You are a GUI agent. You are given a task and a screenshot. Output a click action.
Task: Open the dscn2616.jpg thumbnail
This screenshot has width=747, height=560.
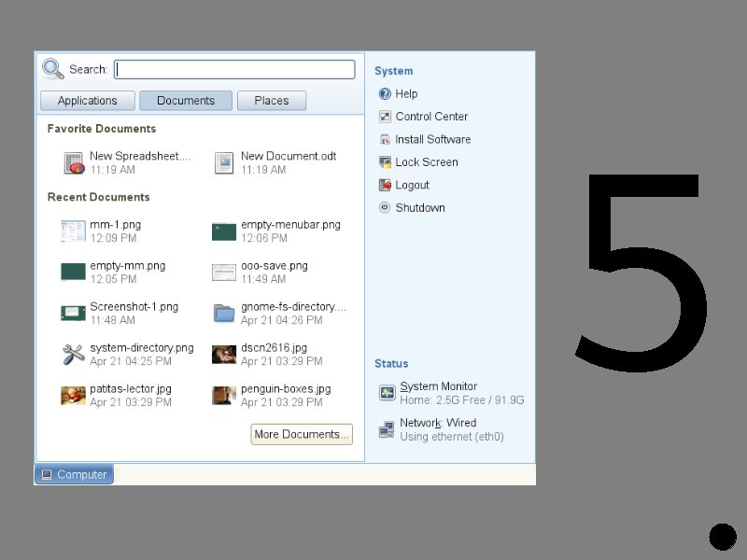224,355
